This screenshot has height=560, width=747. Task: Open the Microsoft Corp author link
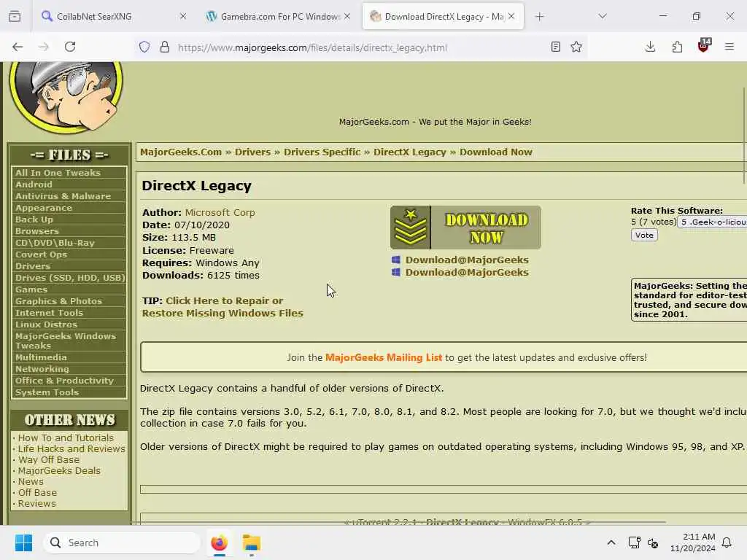(220, 212)
